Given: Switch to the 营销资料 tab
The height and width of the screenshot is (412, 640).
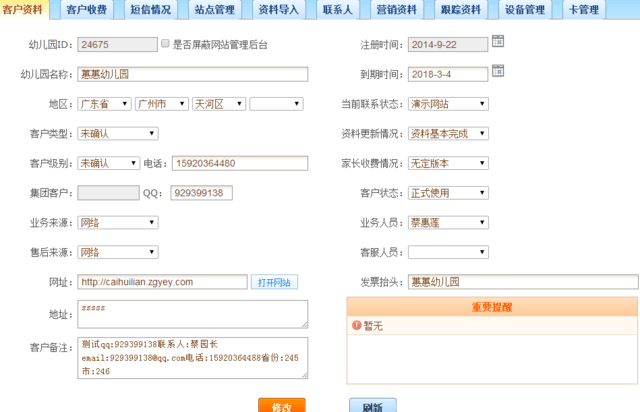Looking at the screenshot, I should point(396,9).
